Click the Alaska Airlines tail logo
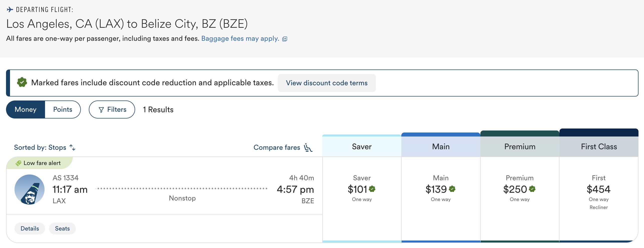Viewport: 644px width, 248px height. click(x=30, y=189)
